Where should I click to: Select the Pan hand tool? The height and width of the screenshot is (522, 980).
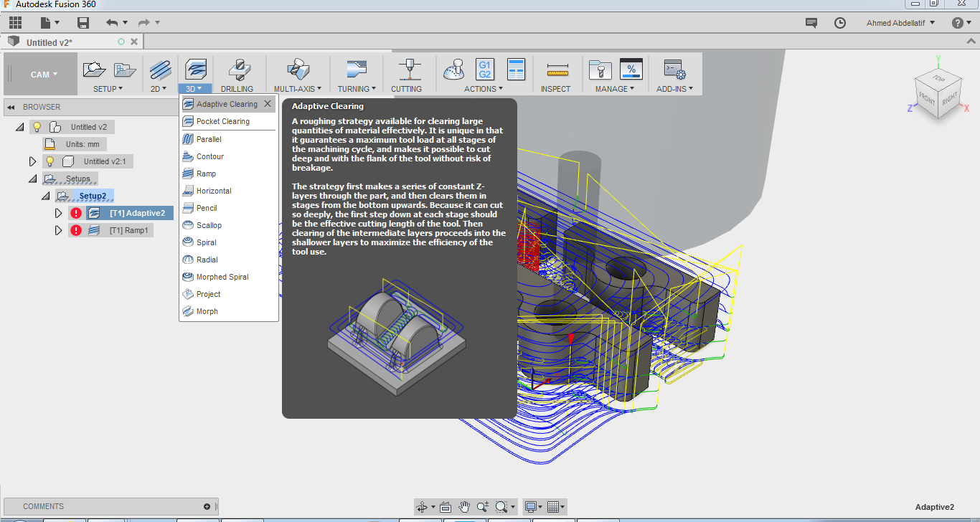tap(464, 507)
